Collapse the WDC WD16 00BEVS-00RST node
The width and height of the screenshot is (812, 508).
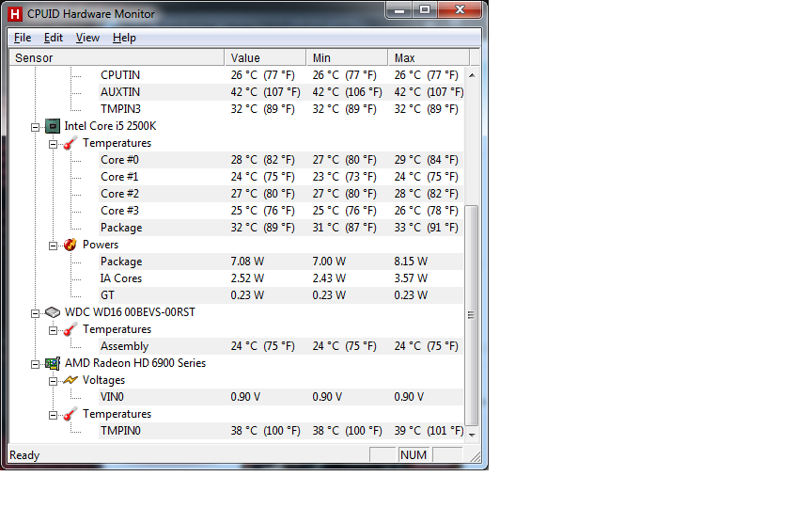tap(35, 313)
